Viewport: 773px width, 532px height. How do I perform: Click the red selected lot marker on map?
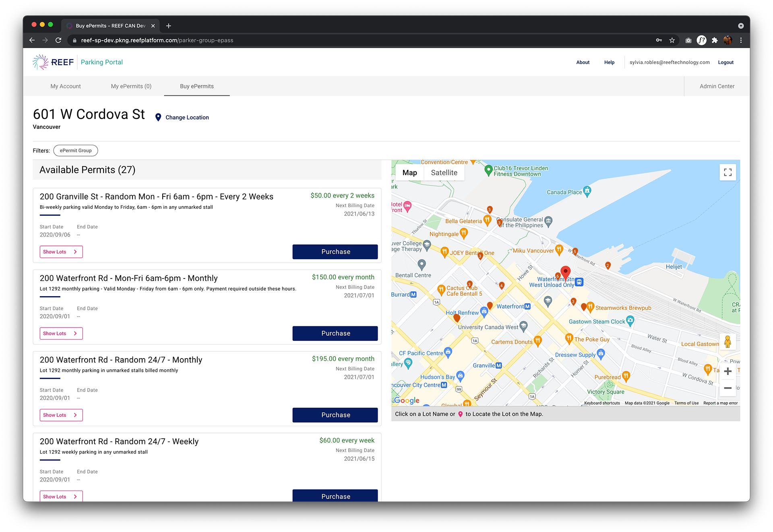565,272
